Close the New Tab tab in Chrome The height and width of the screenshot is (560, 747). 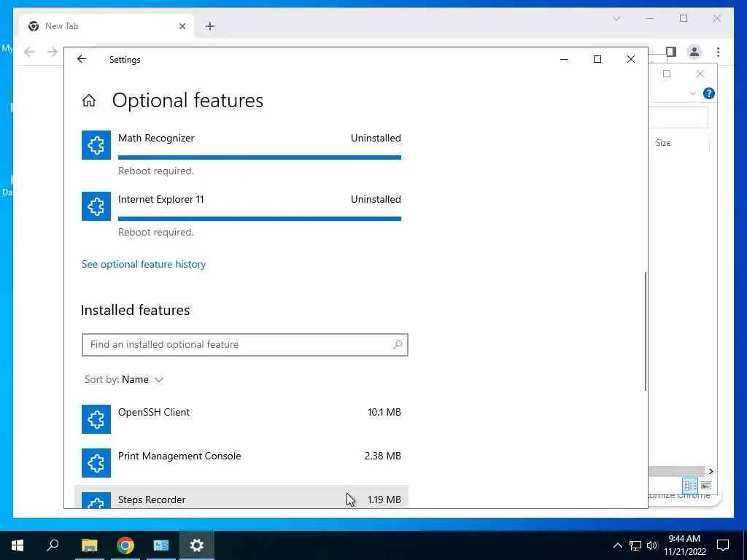(x=182, y=26)
